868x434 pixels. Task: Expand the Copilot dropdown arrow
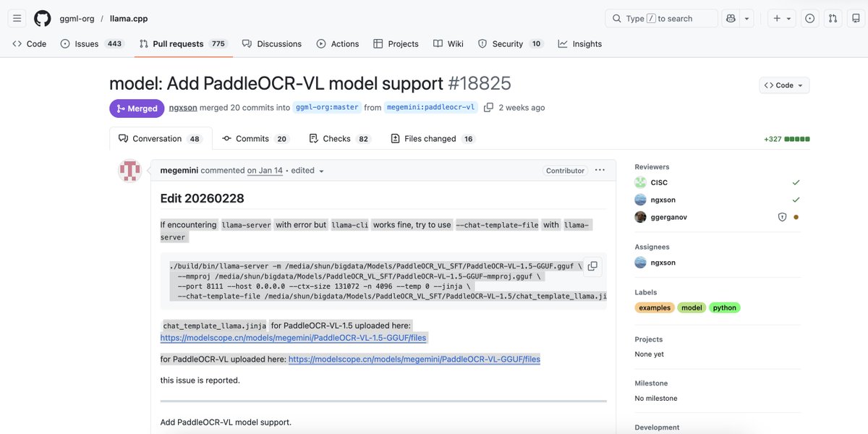click(747, 18)
